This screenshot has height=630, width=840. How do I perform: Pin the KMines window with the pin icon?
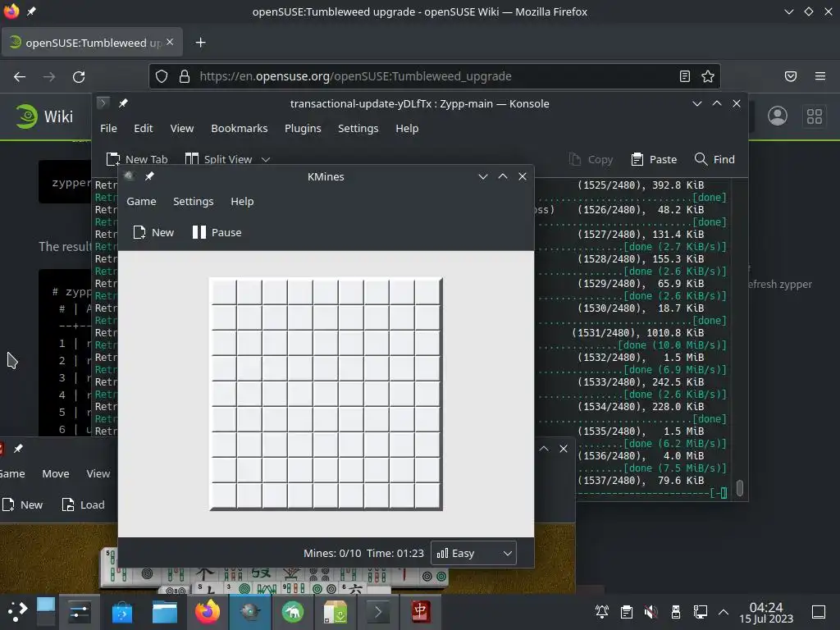pyautogui.click(x=149, y=176)
